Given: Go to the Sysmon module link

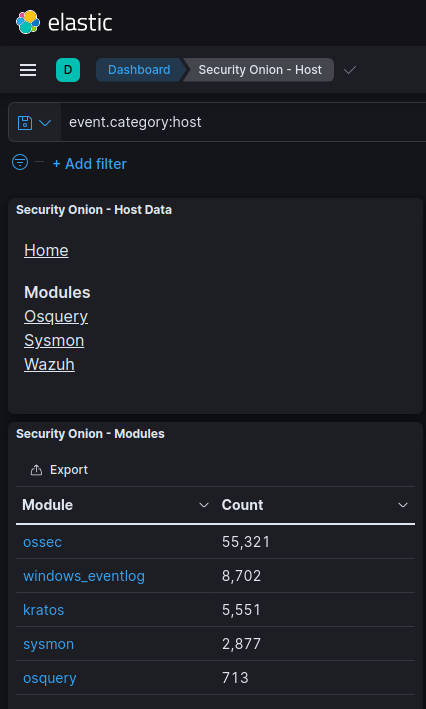Looking at the screenshot, I should 54,340.
